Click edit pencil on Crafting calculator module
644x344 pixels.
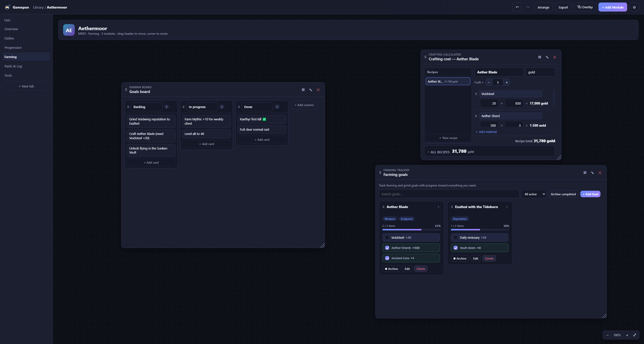point(547,57)
